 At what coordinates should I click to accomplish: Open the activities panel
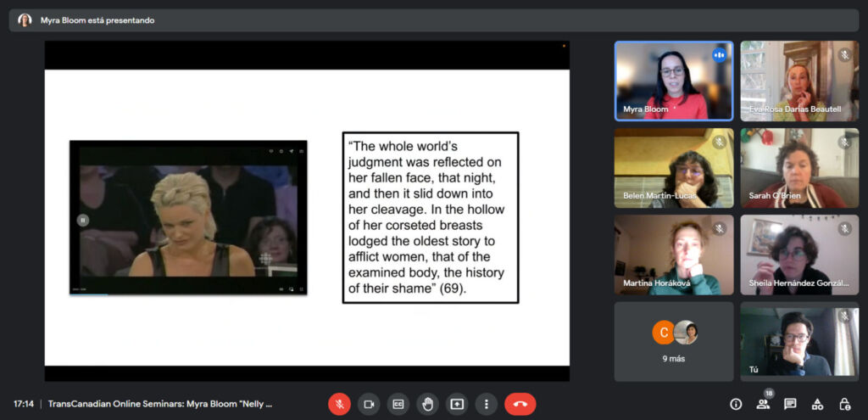817,404
